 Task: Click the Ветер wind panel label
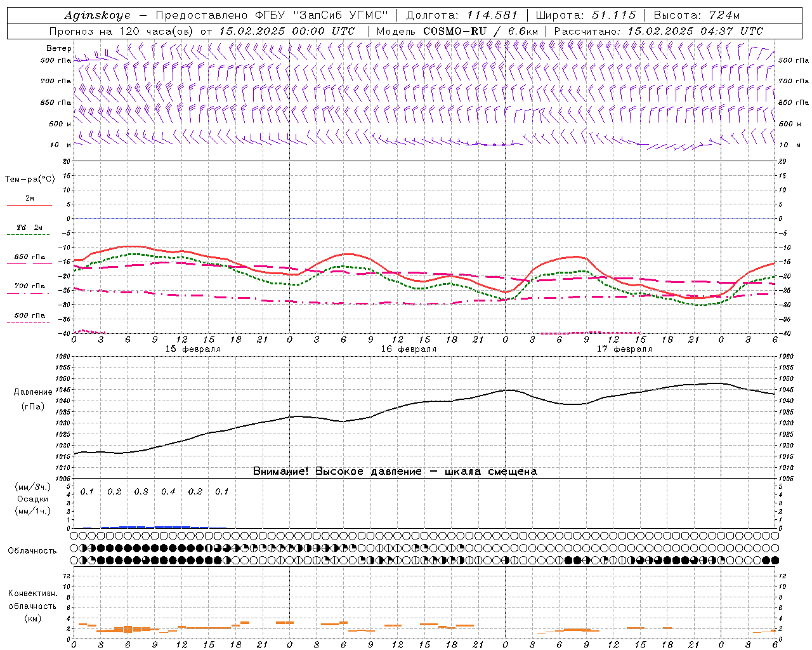click(x=58, y=48)
